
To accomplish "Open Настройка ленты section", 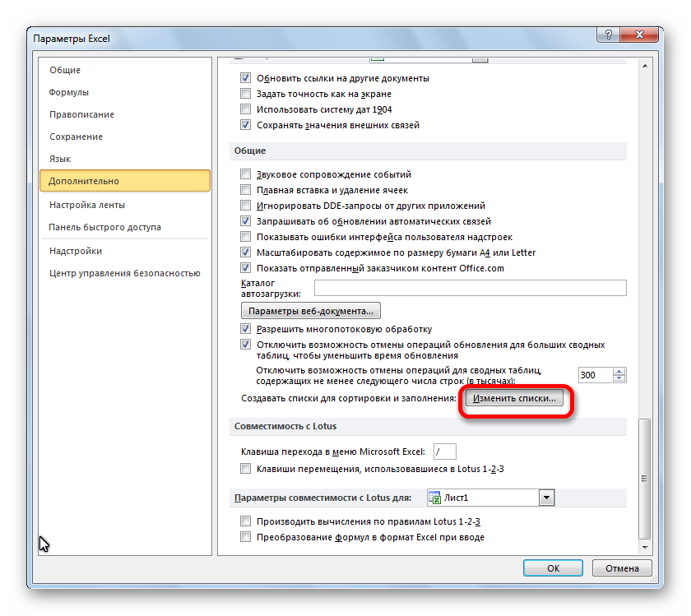I will point(87,205).
